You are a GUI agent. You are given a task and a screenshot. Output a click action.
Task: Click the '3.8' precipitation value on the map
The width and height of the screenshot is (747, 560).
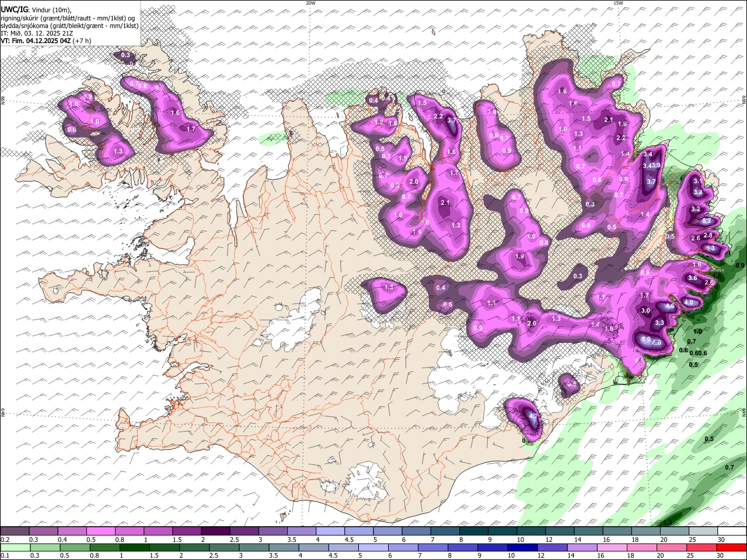point(698,192)
